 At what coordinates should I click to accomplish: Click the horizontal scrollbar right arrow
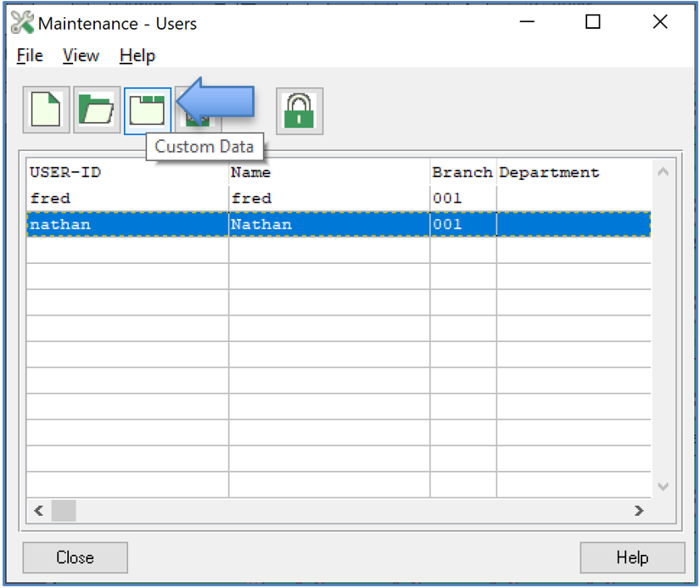tap(639, 511)
